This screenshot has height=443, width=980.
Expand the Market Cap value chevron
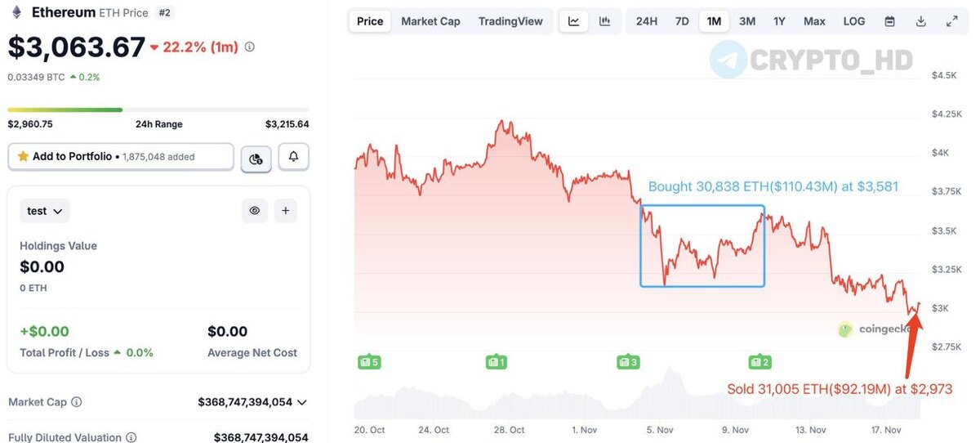point(302,402)
